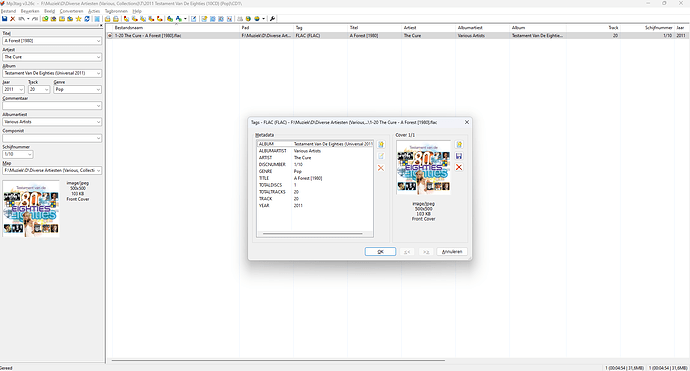The height and width of the screenshot is (371, 690).
Task: Expand the Artiest dropdown in tag panel
Action: click(98, 57)
